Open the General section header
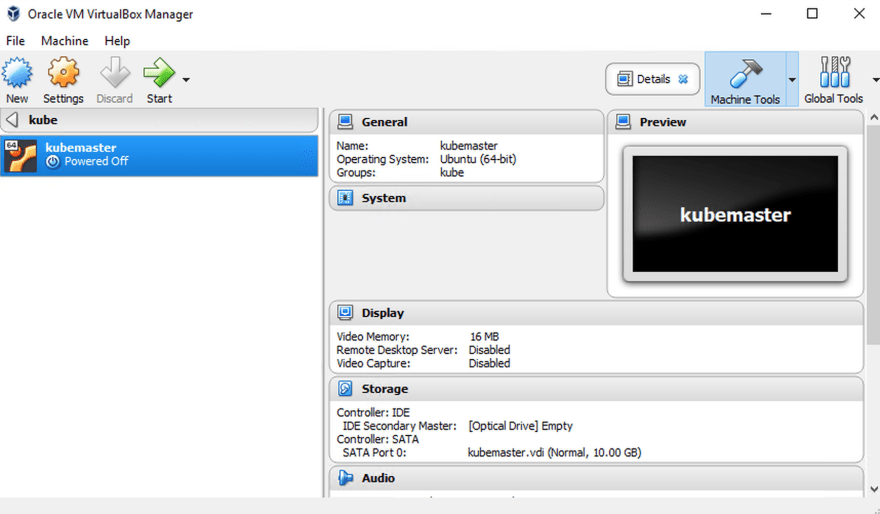Viewport: 880px width, 514px height. tap(466, 122)
